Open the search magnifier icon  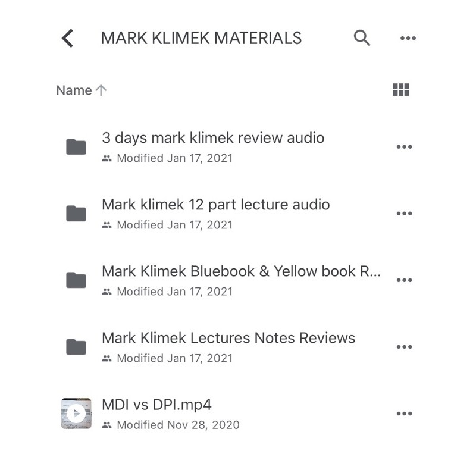(362, 38)
